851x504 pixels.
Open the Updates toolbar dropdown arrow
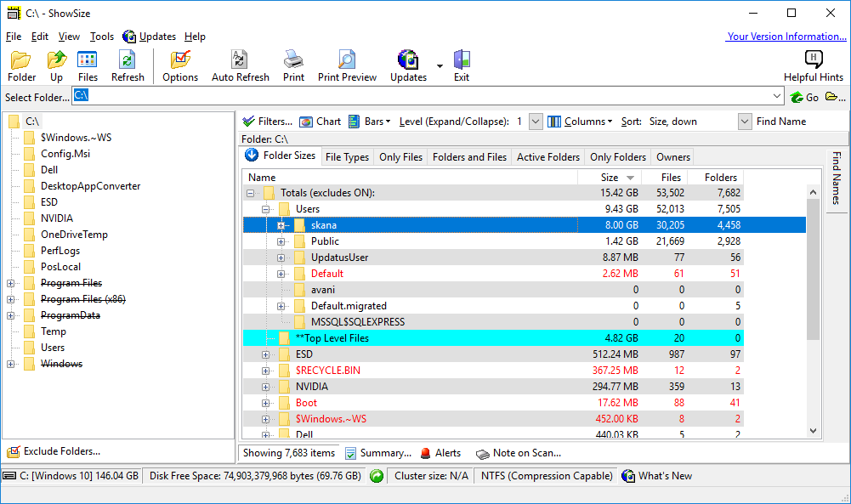pyautogui.click(x=440, y=66)
